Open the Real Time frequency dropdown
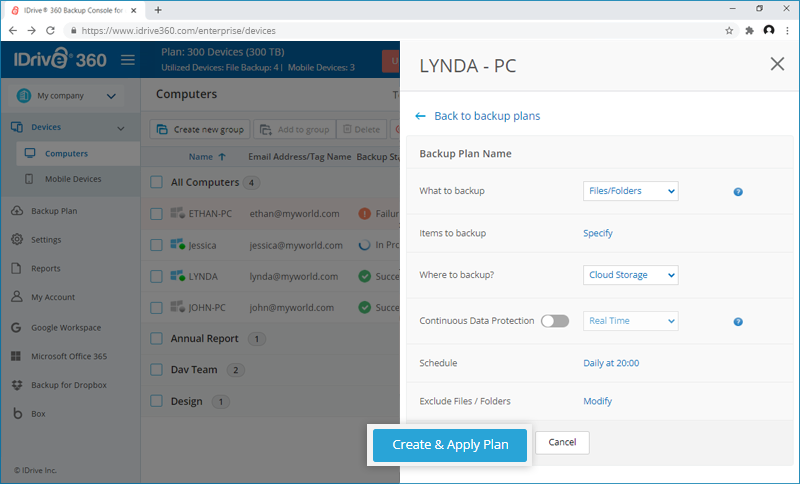 point(631,321)
